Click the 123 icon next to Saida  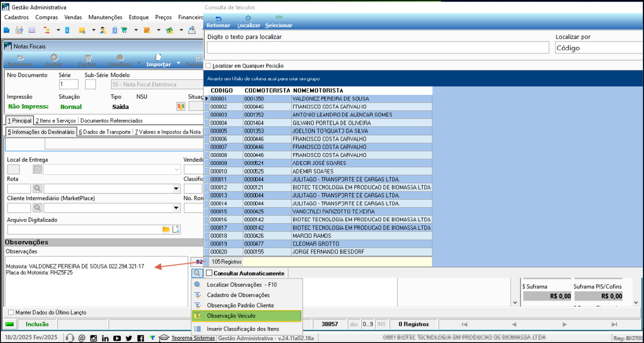[x=181, y=107]
